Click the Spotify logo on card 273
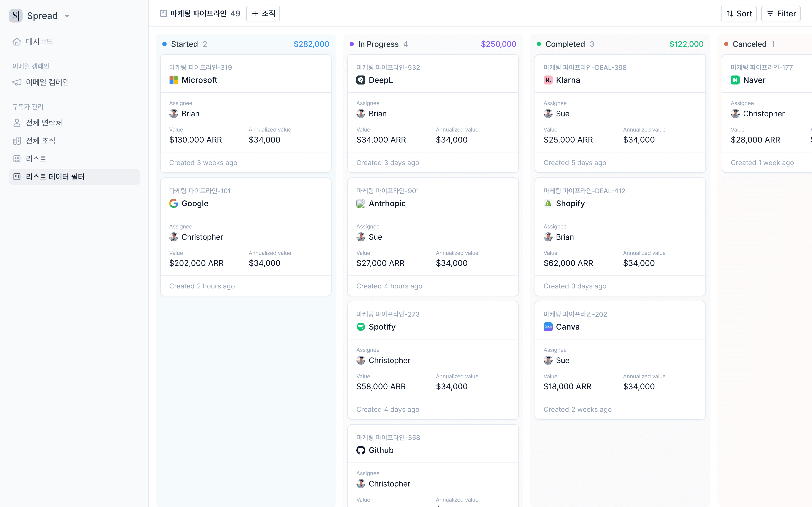Image resolution: width=812 pixels, height=507 pixels. pos(361,327)
